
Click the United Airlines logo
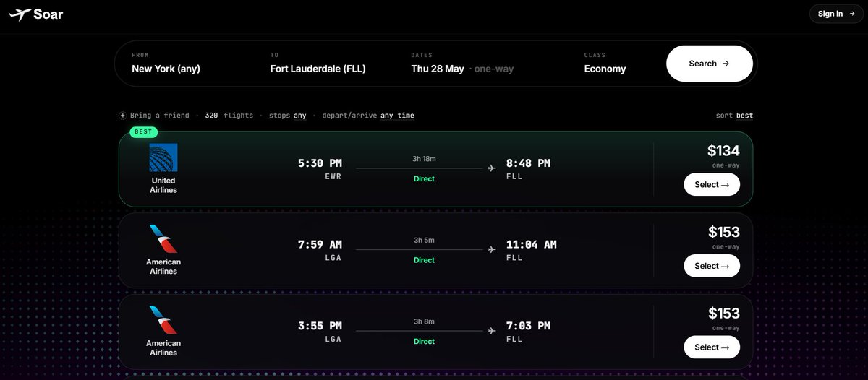163,157
